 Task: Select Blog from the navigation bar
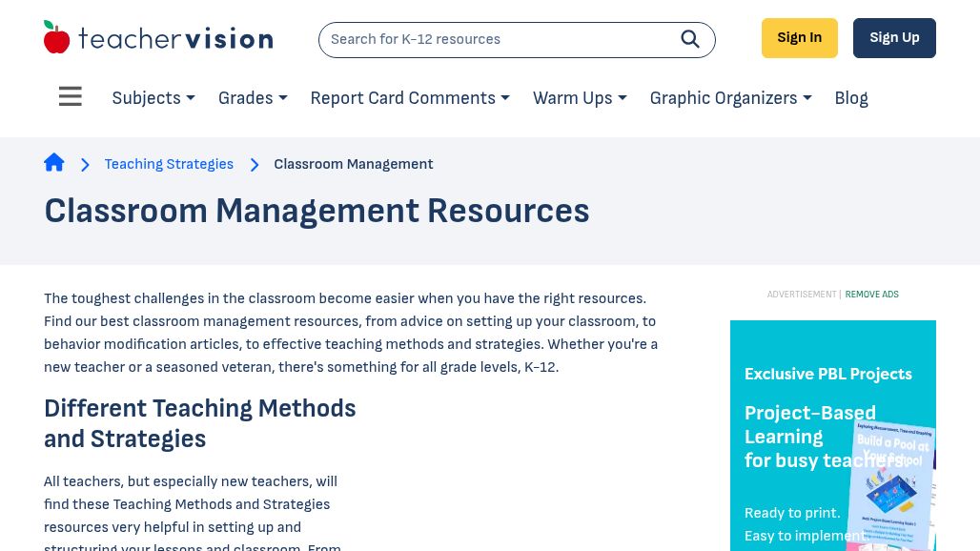point(850,98)
